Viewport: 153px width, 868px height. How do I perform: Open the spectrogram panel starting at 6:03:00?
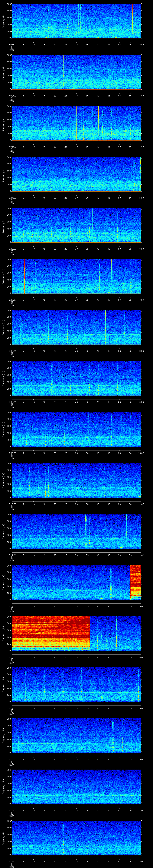pos(76,123)
